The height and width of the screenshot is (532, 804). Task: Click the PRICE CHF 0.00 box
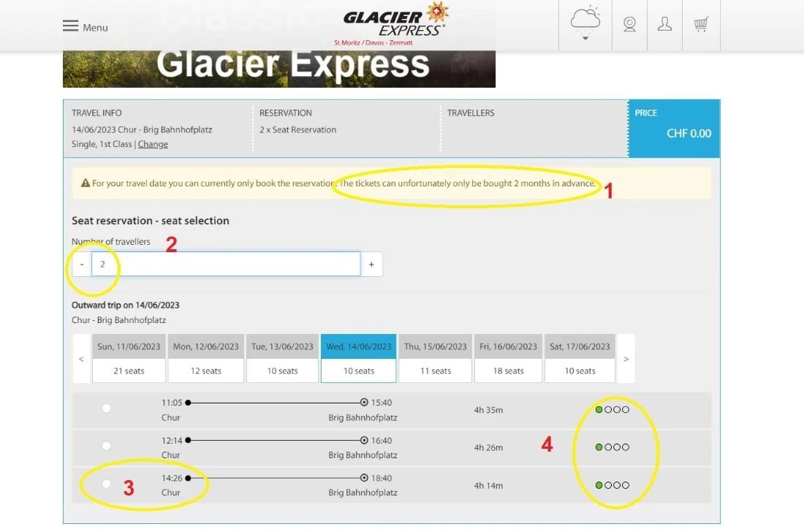coord(674,128)
